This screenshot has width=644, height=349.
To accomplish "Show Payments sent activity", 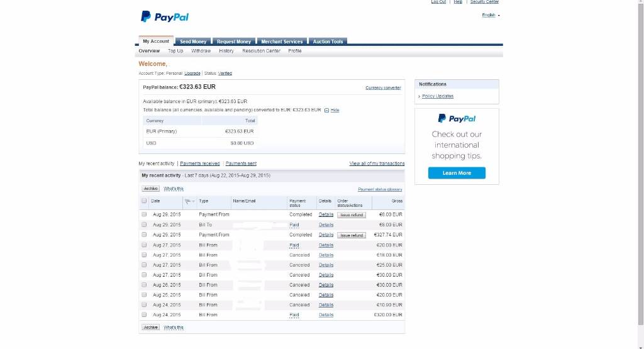I will (x=241, y=163).
